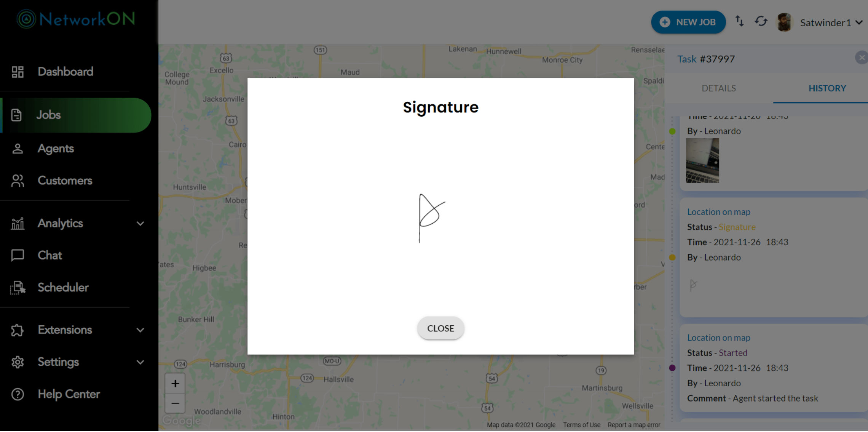Click the CLOSE button on signature modal
Screen dimensions: 868x432
440,327
